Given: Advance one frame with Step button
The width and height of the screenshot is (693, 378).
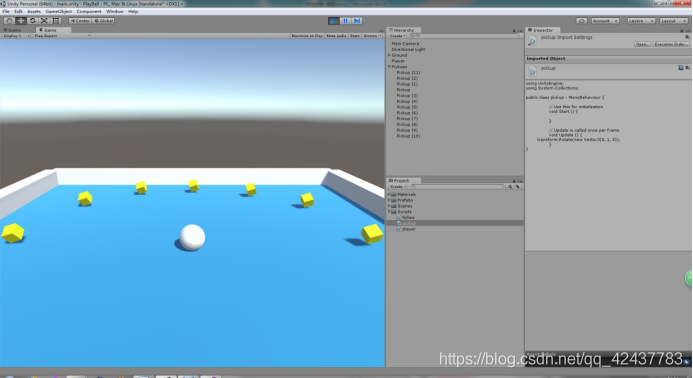Looking at the screenshot, I should tap(357, 21).
